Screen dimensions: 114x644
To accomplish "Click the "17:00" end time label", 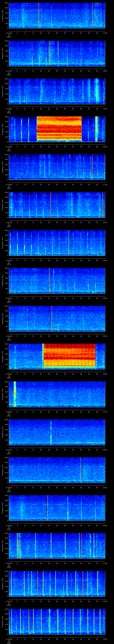I will pos(105,33).
